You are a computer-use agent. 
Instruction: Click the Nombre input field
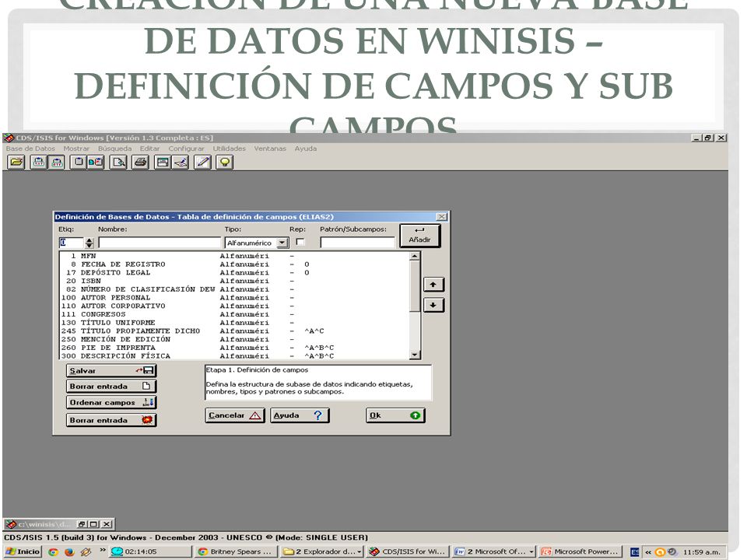(x=160, y=243)
